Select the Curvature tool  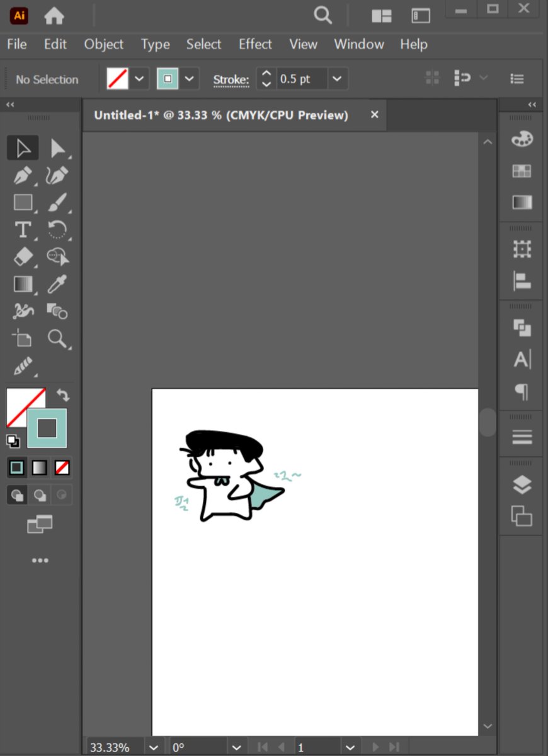[x=57, y=176]
